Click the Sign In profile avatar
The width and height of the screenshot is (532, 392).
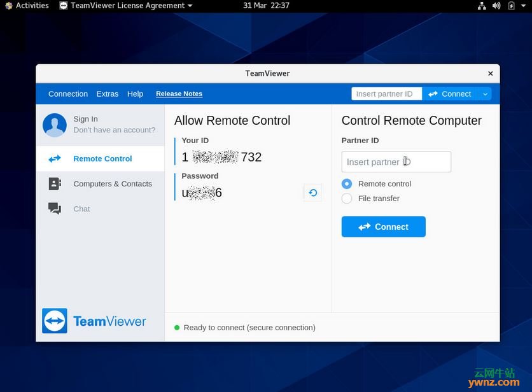pyautogui.click(x=54, y=125)
